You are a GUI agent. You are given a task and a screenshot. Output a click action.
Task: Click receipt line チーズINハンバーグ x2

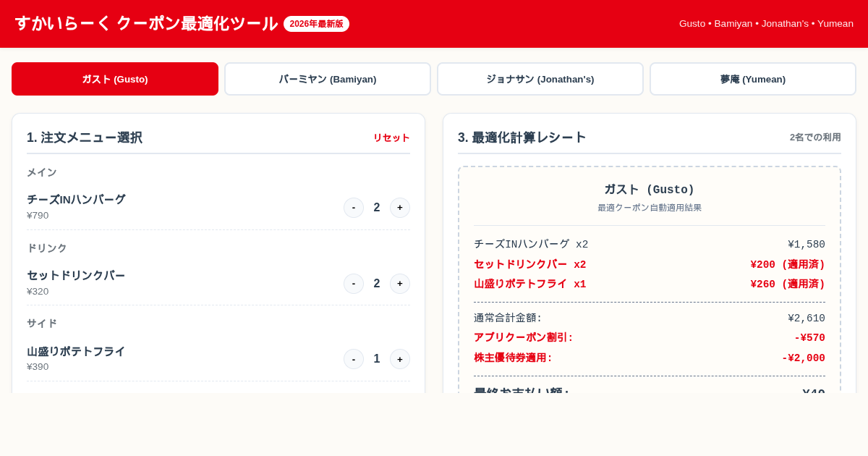point(531,245)
